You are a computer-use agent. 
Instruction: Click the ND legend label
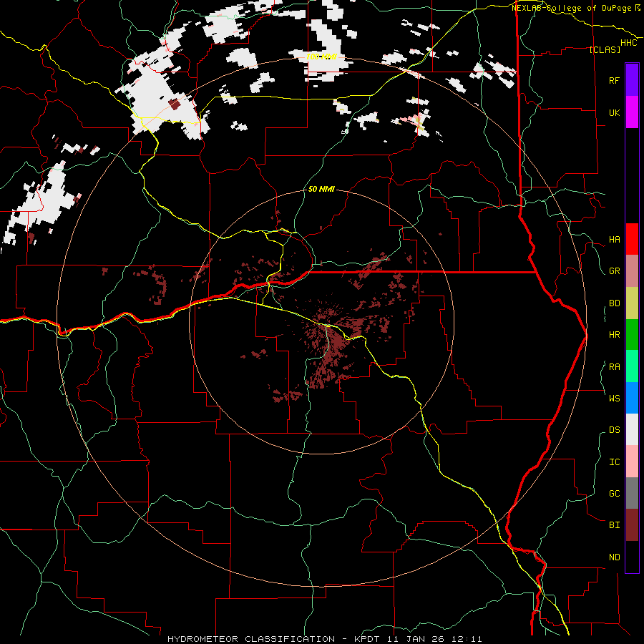(614, 557)
